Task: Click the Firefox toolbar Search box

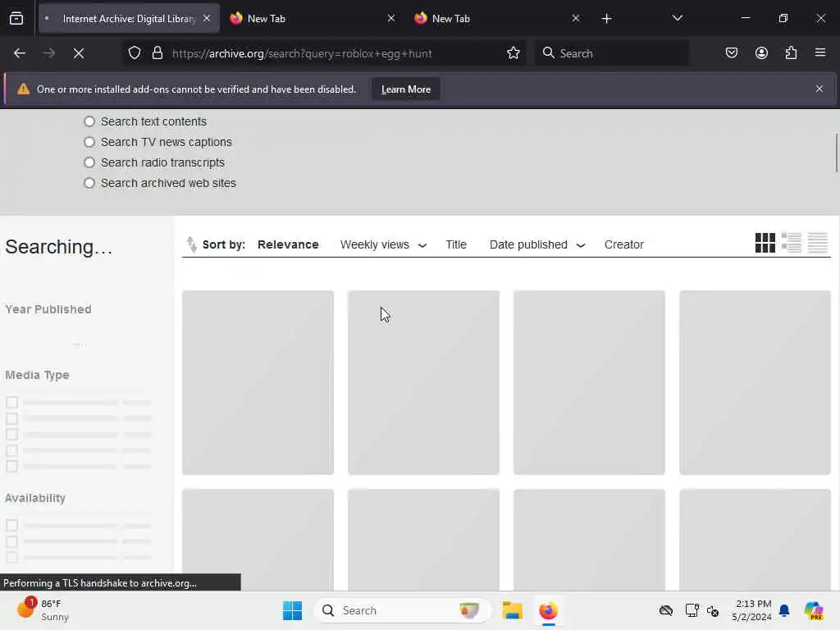Action: [x=611, y=53]
